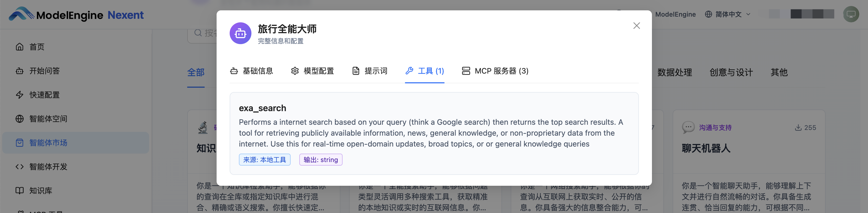
Task: Open 快速配置 lightning menu item
Action: [44, 95]
